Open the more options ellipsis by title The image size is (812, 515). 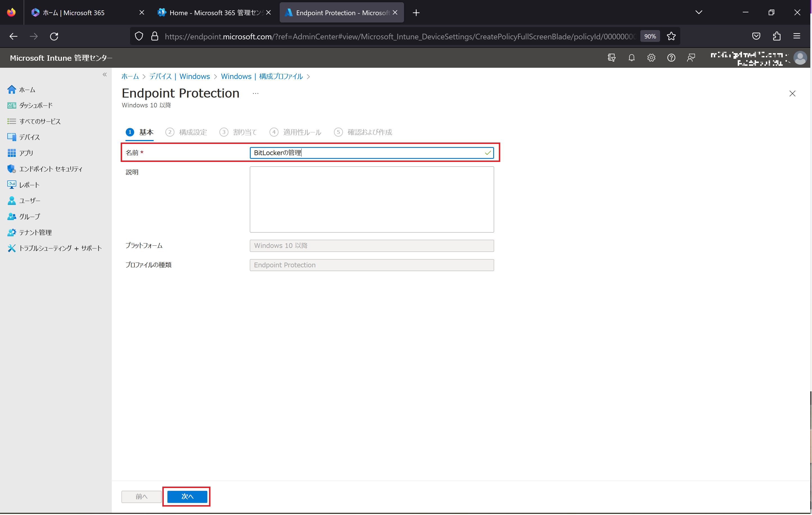pyautogui.click(x=255, y=94)
